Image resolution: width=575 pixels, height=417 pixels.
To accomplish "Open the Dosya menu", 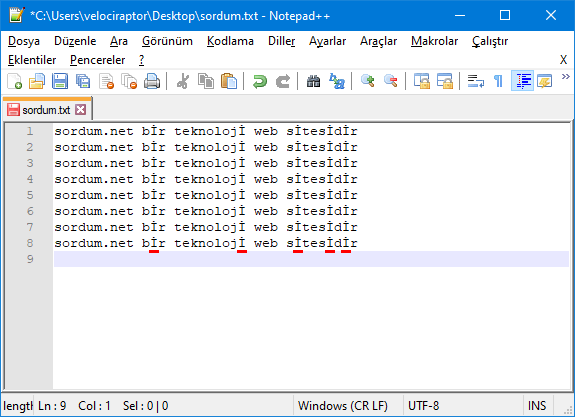I will tap(24, 41).
